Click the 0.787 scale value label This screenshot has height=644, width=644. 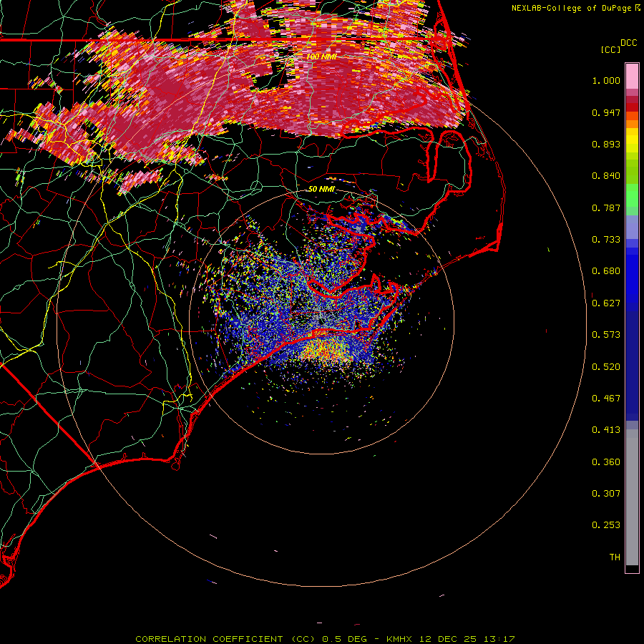click(x=606, y=208)
